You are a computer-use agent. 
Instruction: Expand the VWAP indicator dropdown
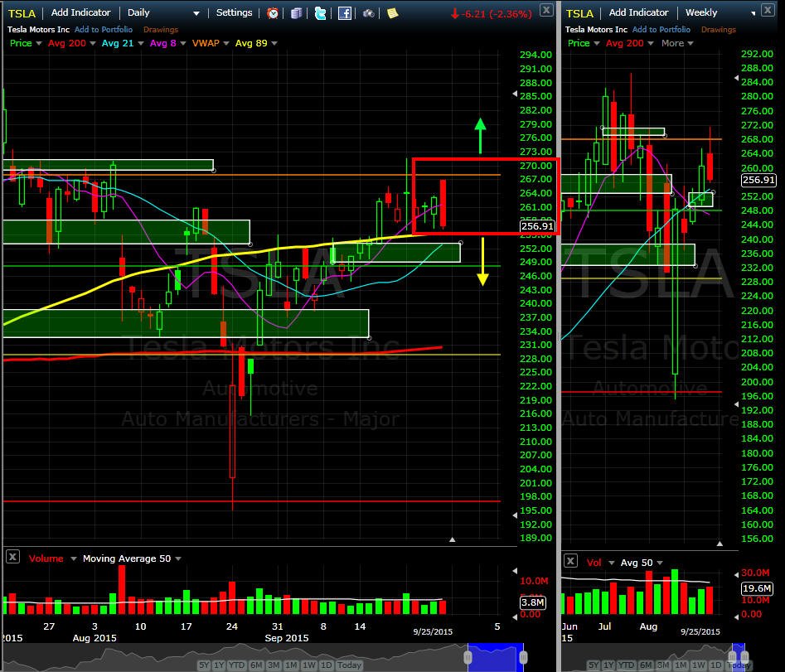click(226, 44)
